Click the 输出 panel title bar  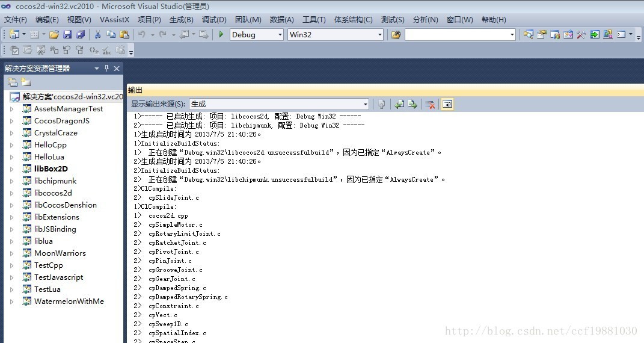(385, 90)
